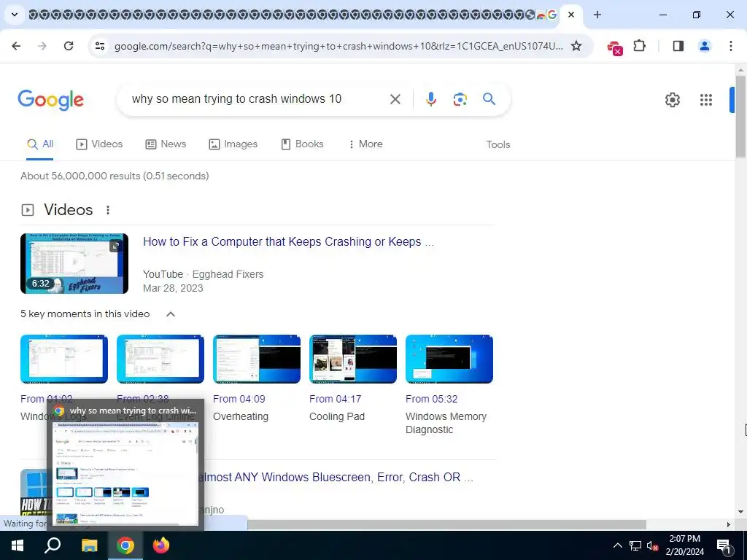Open key moment thumbnail From 04:09
Viewport: 747px width, 560px height.
(257, 359)
